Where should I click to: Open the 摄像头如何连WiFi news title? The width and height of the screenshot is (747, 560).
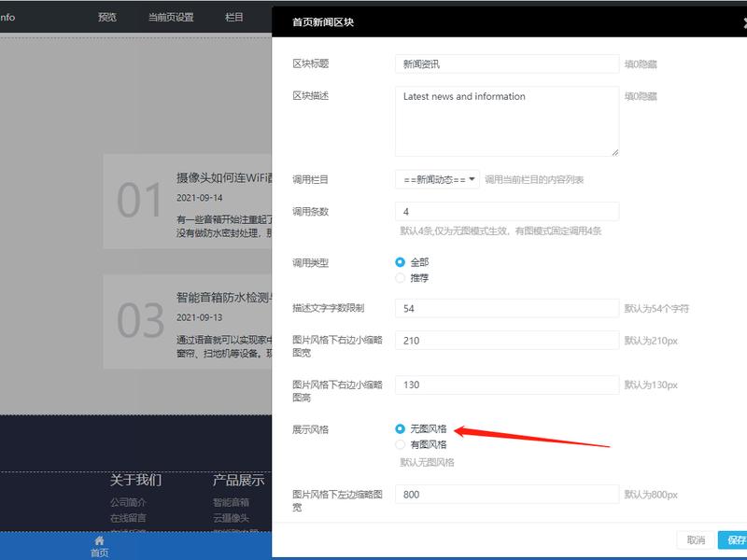[224, 178]
